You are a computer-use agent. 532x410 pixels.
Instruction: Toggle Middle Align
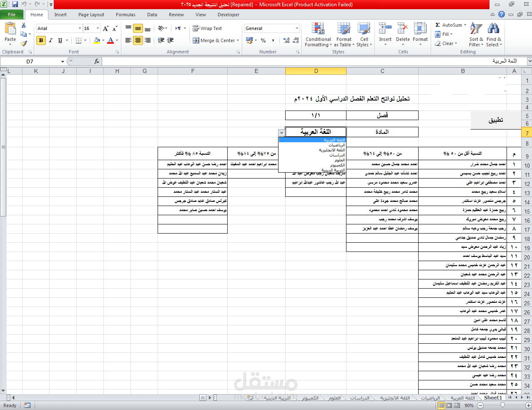pos(138,28)
